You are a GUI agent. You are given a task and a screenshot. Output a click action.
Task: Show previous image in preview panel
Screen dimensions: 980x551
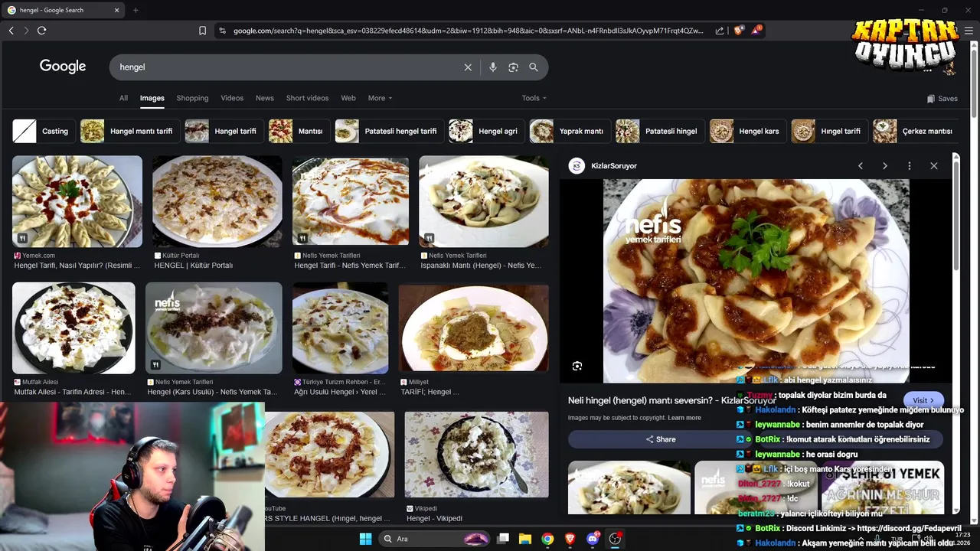[x=861, y=166]
